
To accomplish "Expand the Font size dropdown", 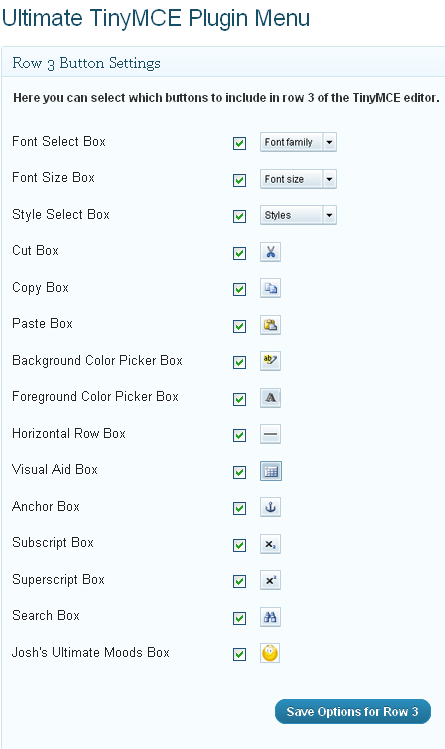I will tap(298, 179).
